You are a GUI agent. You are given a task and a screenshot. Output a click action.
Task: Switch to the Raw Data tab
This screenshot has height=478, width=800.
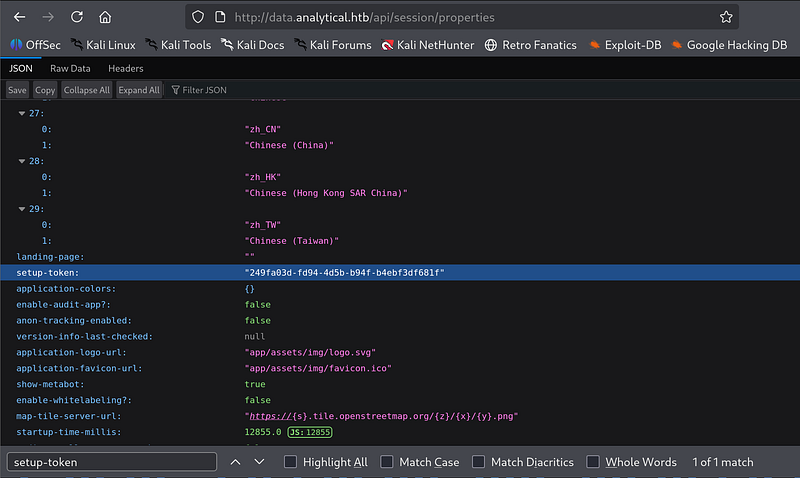tap(70, 69)
